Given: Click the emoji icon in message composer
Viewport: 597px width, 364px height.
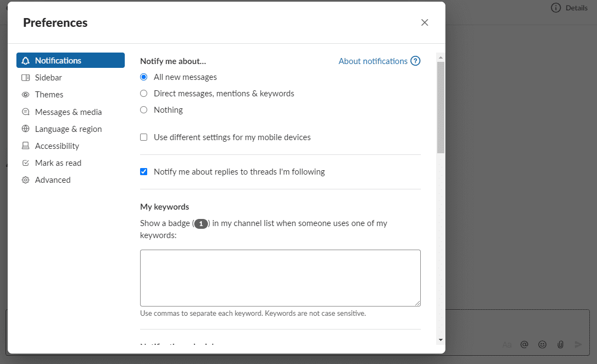Looking at the screenshot, I should [542, 344].
